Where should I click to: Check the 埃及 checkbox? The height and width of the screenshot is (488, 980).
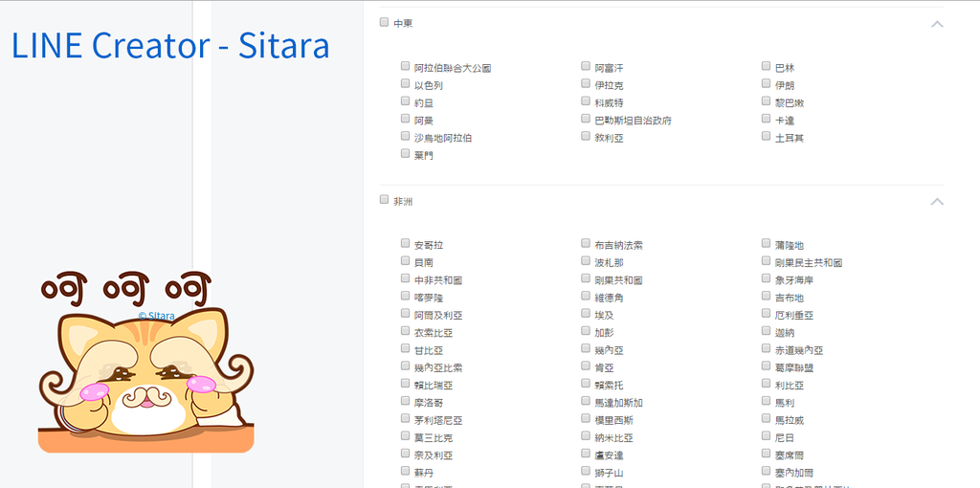[x=586, y=315]
